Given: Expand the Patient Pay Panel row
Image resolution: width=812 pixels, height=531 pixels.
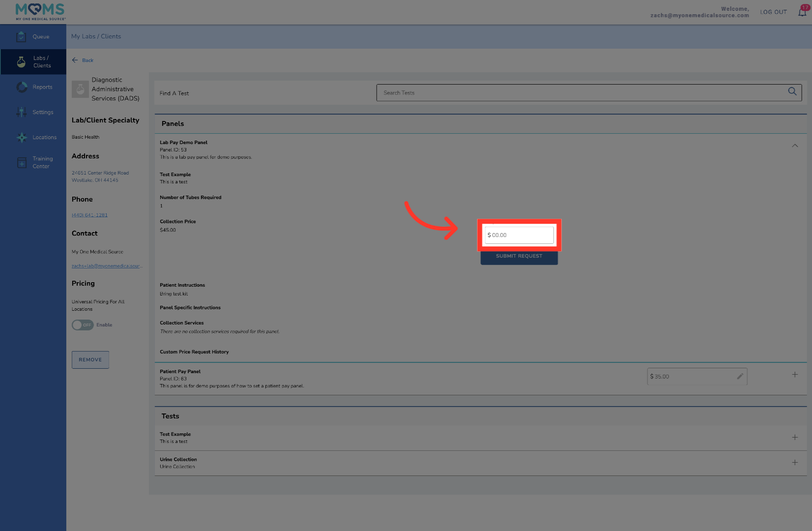Looking at the screenshot, I should point(794,375).
